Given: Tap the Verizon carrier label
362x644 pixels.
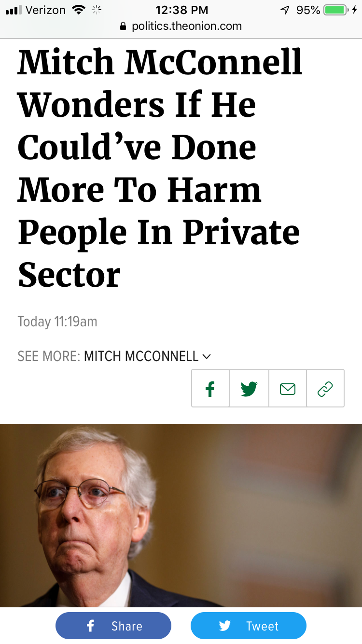Looking at the screenshot, I should click(46, 10).
